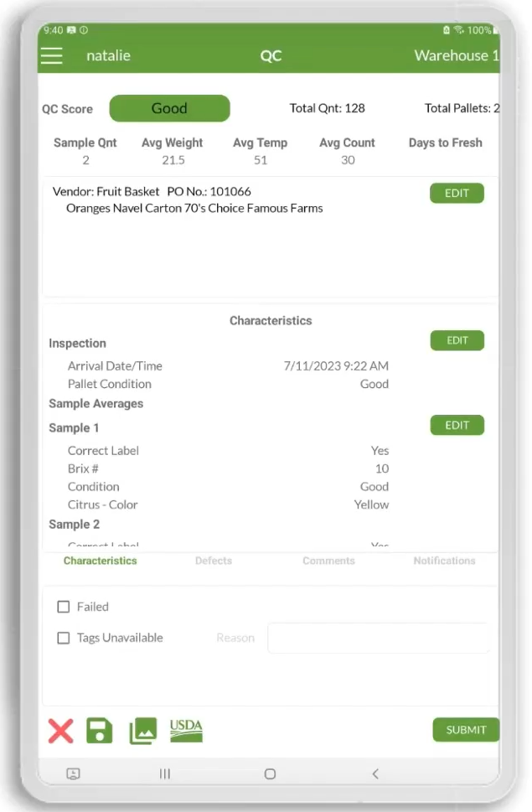This screenshot has height=812, width=532.
Task: Select the Warehouse 1 location
Action: tap(456, 56)
